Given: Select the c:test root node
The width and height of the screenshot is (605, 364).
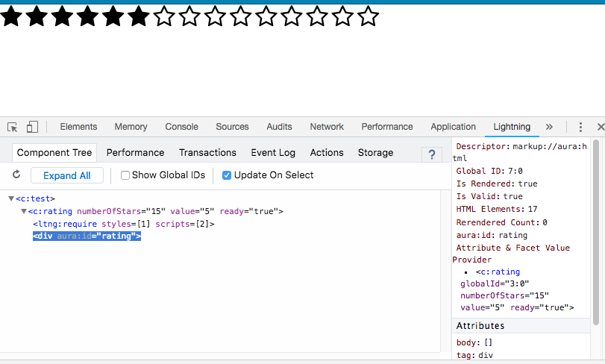Looking at the screenshot, I should coord(35,198).
